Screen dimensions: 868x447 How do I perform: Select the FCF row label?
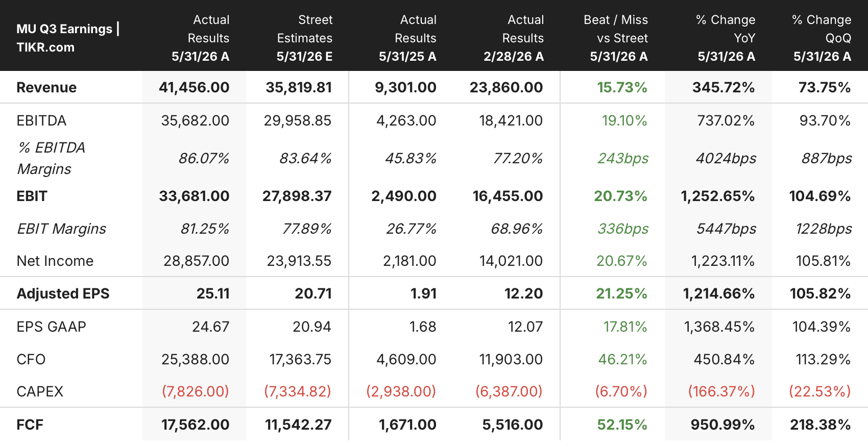[x=30, y=425]
